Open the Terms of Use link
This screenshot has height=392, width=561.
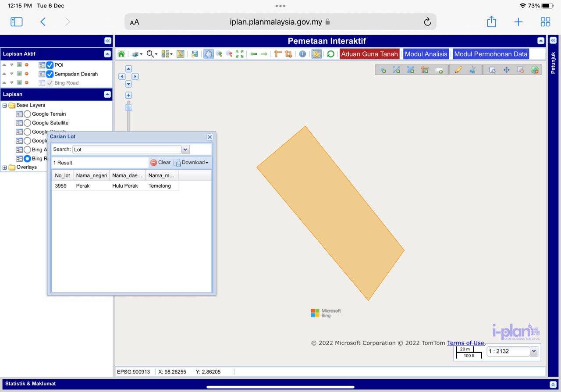(465, 343)
